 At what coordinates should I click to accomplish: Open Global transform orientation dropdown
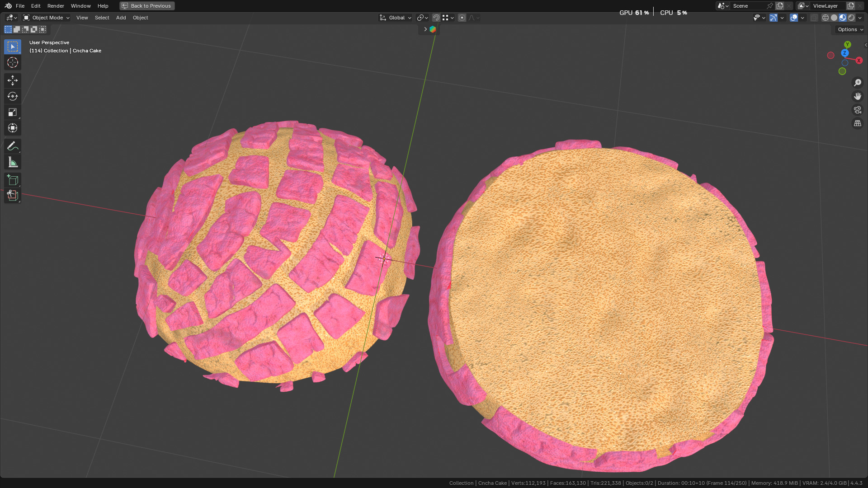pyautogui.click(x=396, y=18)
